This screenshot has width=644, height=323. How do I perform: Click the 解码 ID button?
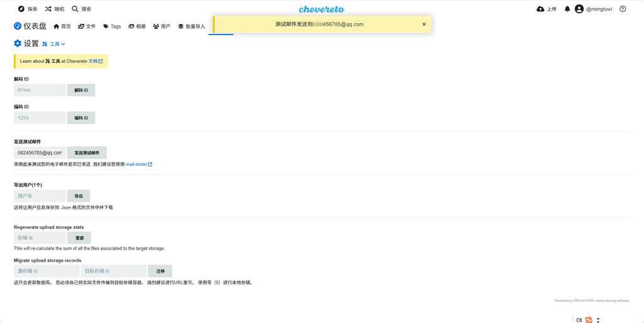81,90
